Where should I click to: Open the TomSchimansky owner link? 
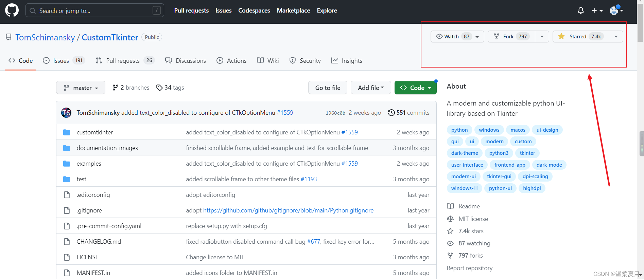[45, 37]
